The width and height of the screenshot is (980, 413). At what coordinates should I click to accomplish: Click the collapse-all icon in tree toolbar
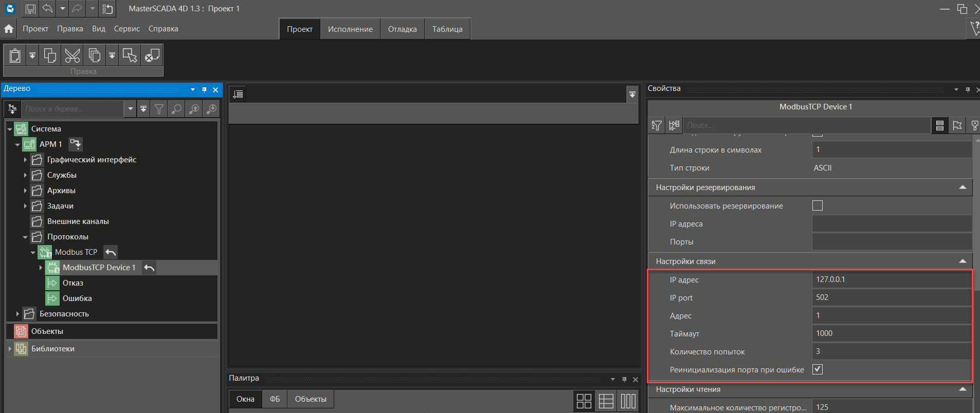pos(143,109)
